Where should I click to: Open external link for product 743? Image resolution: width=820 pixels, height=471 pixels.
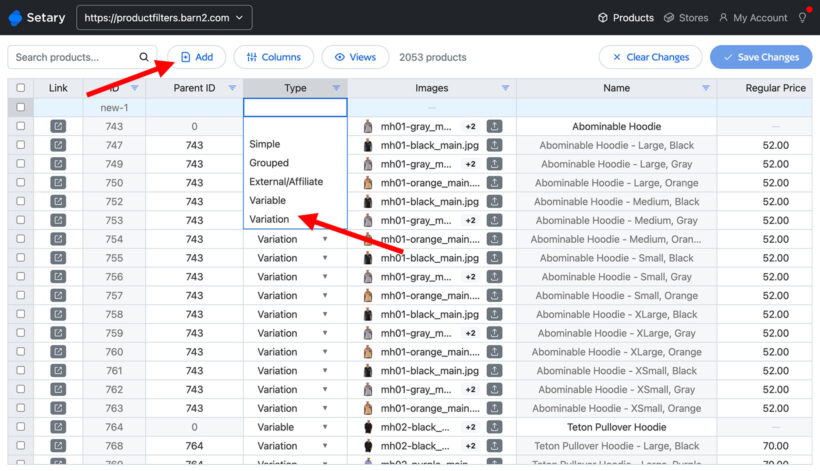[58, 127]
